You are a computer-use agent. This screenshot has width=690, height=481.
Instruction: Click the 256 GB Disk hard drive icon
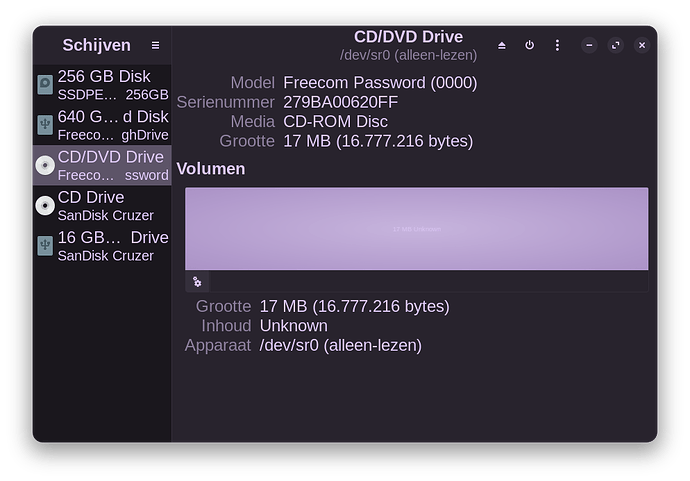pyautogui.click(x=45, y=85)
